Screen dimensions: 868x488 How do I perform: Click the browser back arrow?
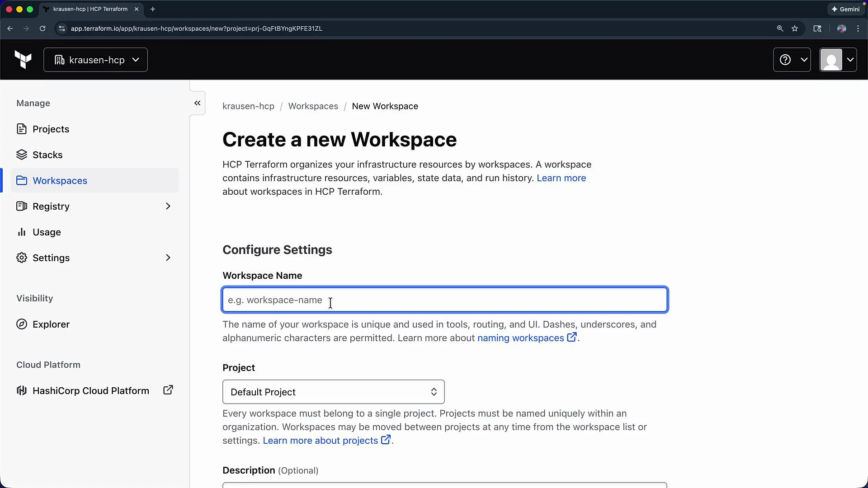pyautogui.click(x=10, y=28)
